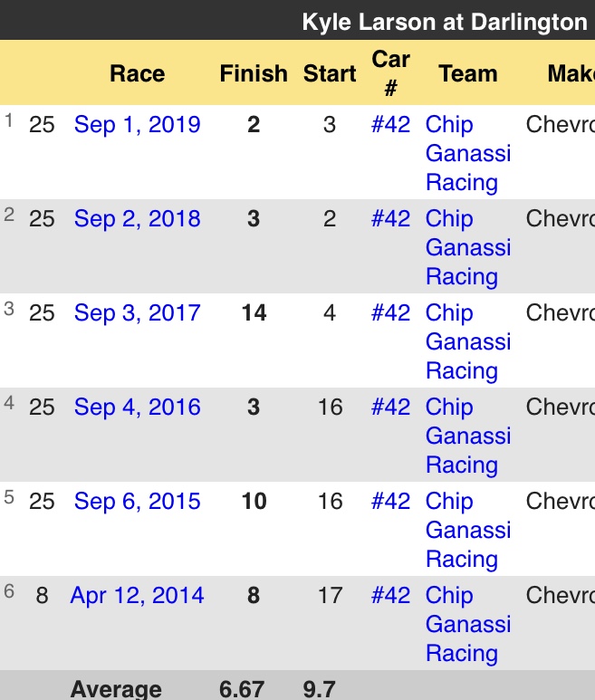Open Chip Ganassi Racing link for 2018 race

467,247
